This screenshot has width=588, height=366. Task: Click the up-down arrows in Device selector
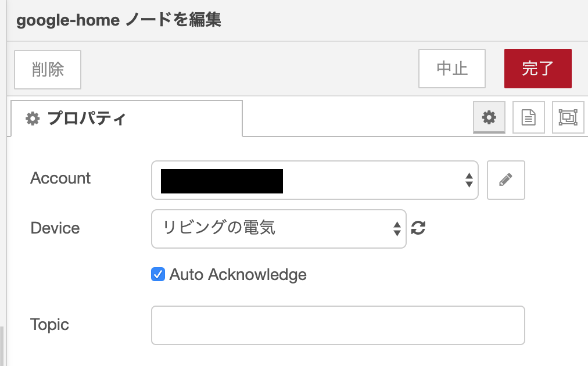pyautogui.click(x=397, y=229)
